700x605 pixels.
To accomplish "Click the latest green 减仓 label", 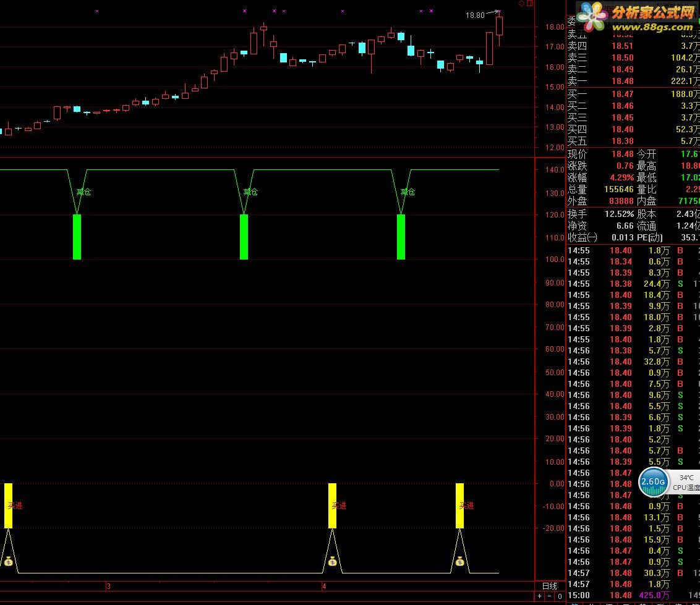I will [x=408, y=192].
